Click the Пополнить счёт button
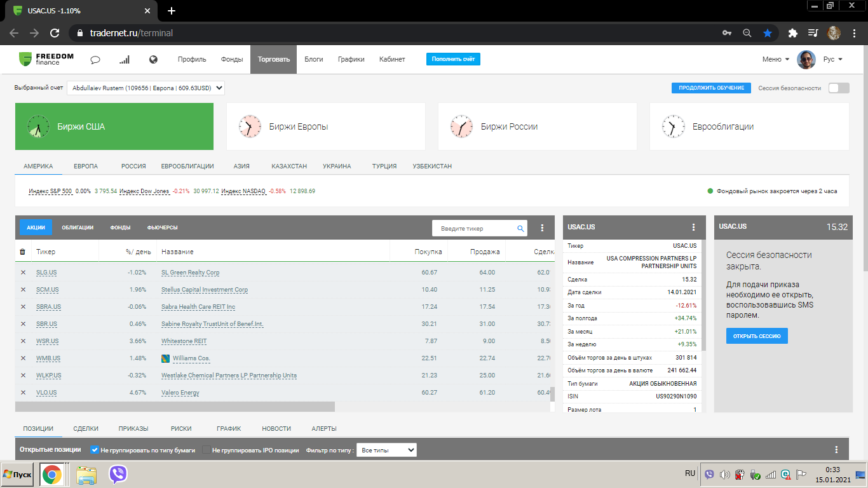 [x=453, y=59]
